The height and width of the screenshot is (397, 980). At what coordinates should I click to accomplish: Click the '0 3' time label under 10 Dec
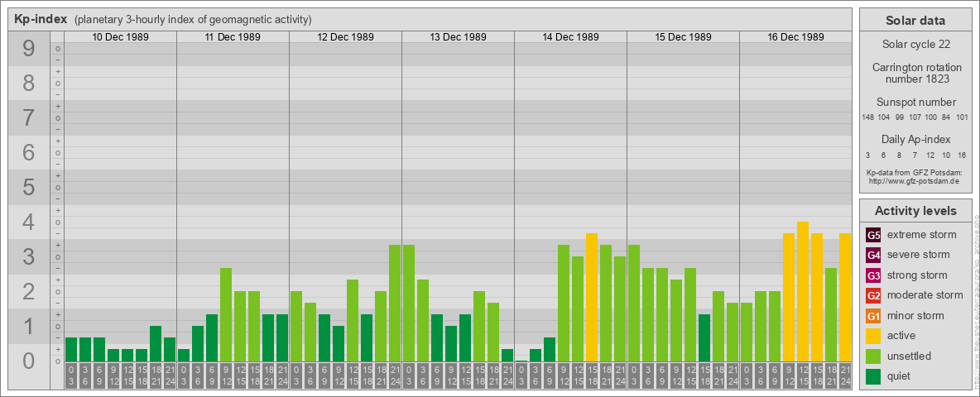click(x=71, y=376)
